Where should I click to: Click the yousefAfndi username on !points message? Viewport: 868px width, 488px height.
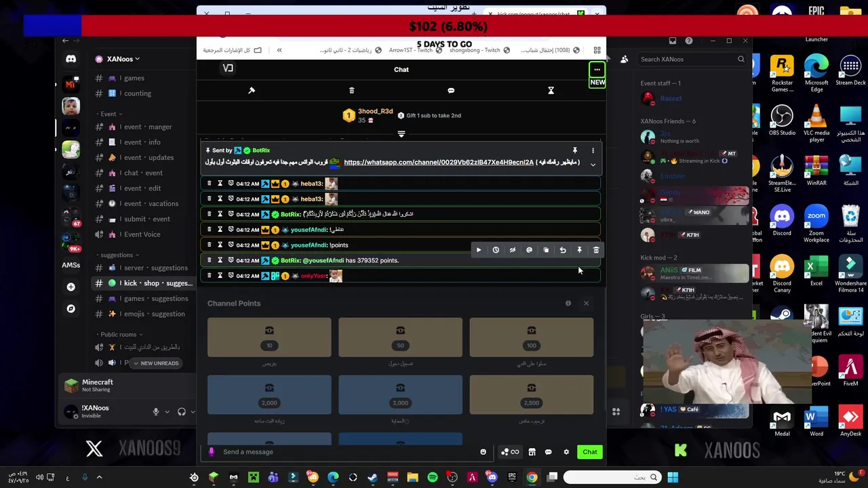pyautogui.click(x=309, y=245)
